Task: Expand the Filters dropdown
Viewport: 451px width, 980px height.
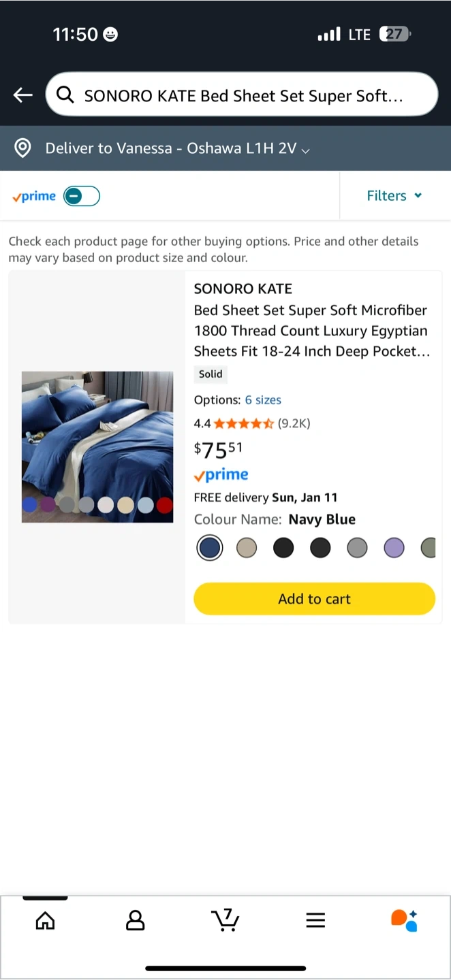Action: click(x=394, y=195)
